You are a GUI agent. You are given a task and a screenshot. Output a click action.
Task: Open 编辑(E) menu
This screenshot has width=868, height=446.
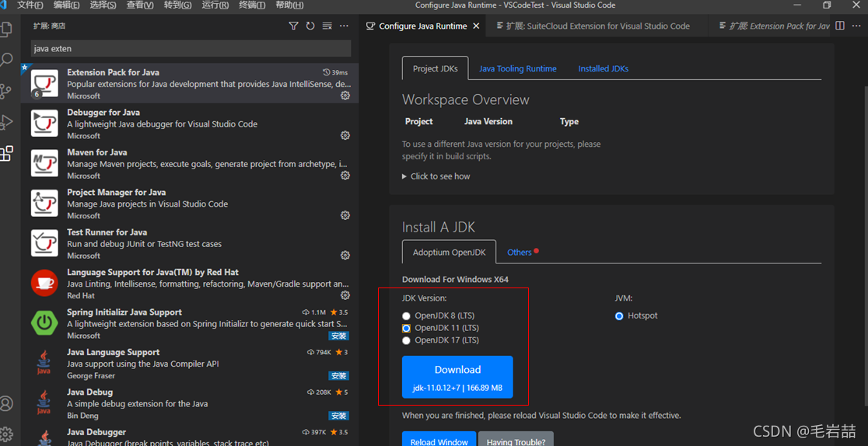click(66, 5)
